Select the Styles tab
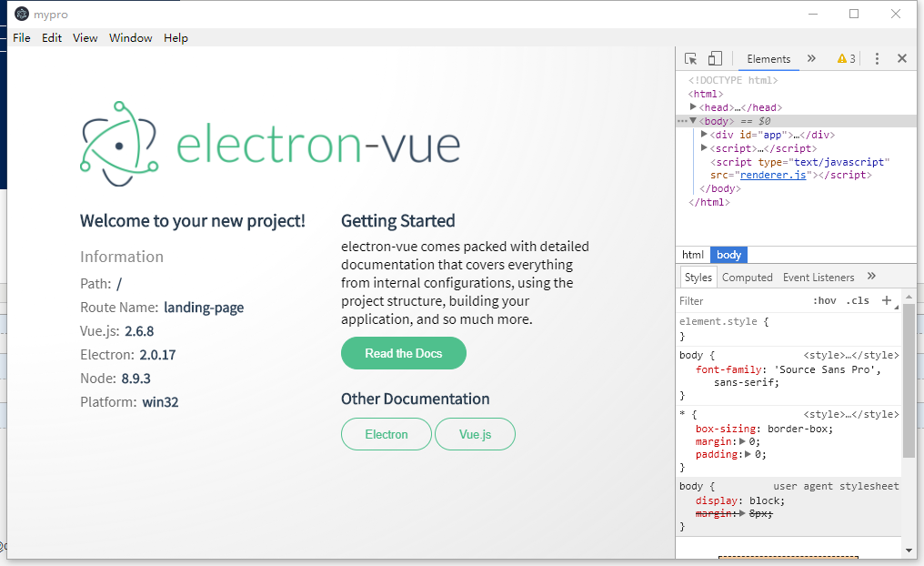This screenshot has height=566, width=924. (x=698, y=278)
